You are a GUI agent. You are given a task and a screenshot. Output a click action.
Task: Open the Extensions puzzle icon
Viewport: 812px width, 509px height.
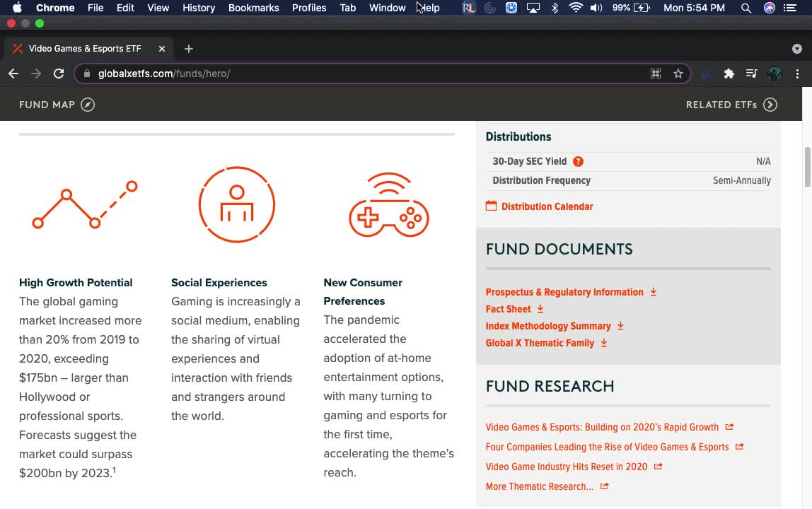729,74
